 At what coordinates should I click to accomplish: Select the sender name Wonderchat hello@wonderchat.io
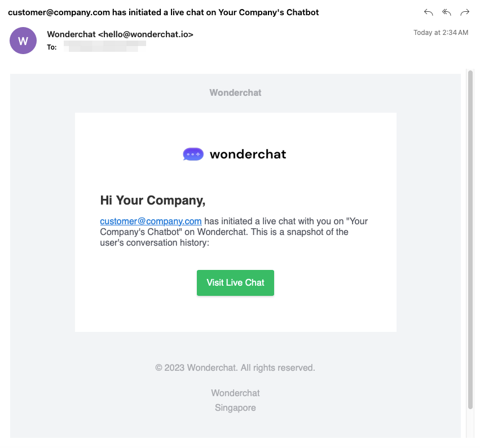120,34
